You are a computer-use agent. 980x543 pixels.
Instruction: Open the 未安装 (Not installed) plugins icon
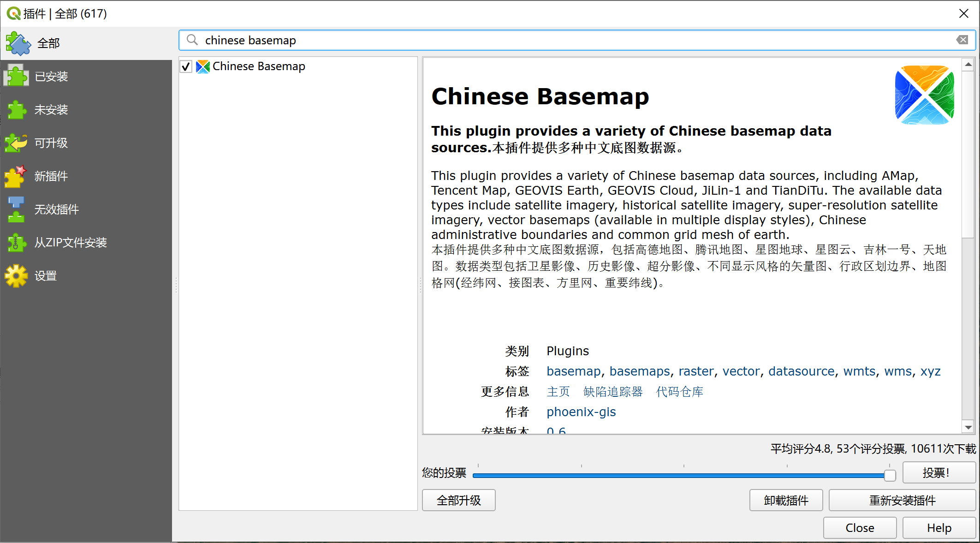coord(17,109)
